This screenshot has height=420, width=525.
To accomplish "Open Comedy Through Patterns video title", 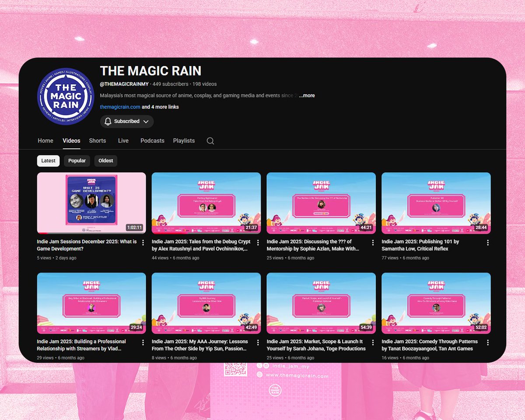I will [430, 345].
